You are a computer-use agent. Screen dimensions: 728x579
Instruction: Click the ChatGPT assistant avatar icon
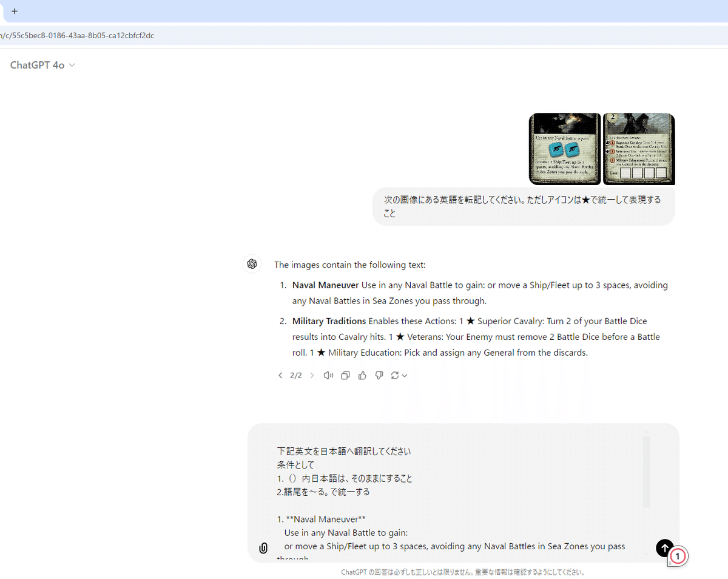click(x=252, y=264)
